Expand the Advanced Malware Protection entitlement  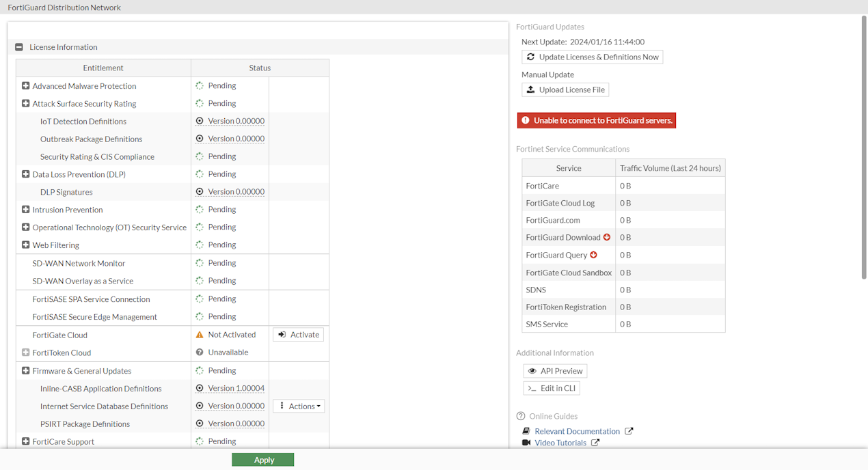(25, 85)
